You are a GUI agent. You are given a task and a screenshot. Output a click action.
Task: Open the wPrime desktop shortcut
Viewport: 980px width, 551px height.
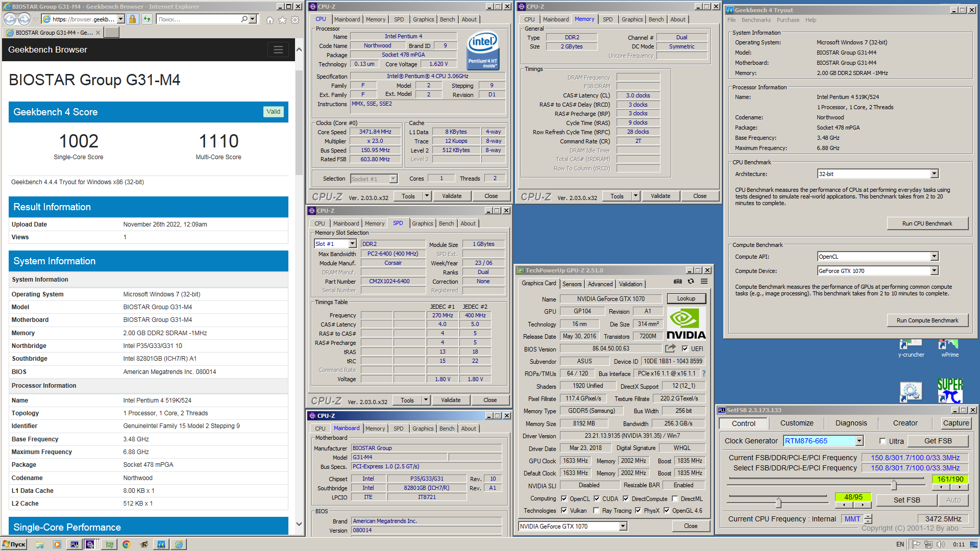(950, 348)
